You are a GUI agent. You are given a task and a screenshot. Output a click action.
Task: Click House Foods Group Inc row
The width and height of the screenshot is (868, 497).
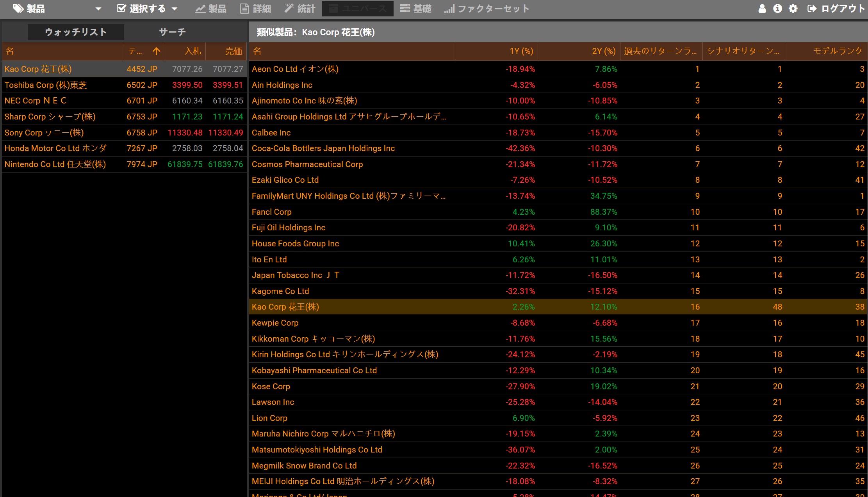[x=558, y=244]
